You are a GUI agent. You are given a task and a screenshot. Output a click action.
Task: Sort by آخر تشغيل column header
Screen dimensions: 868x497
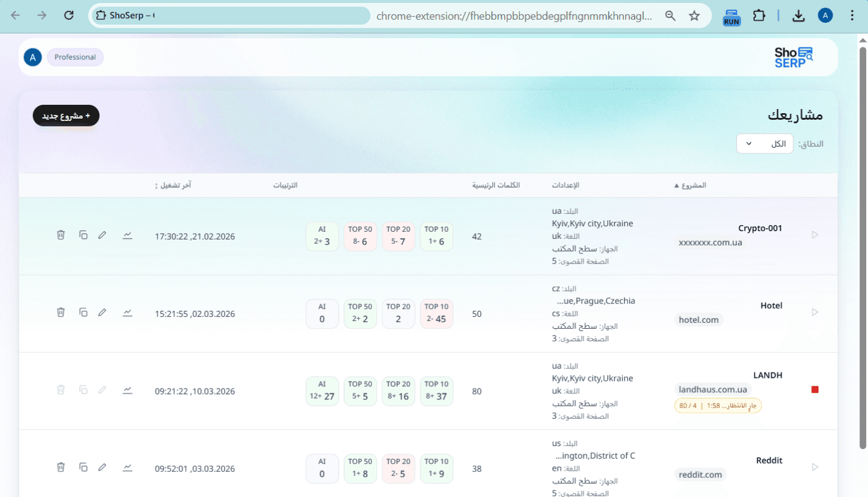[x=173, y=186]
